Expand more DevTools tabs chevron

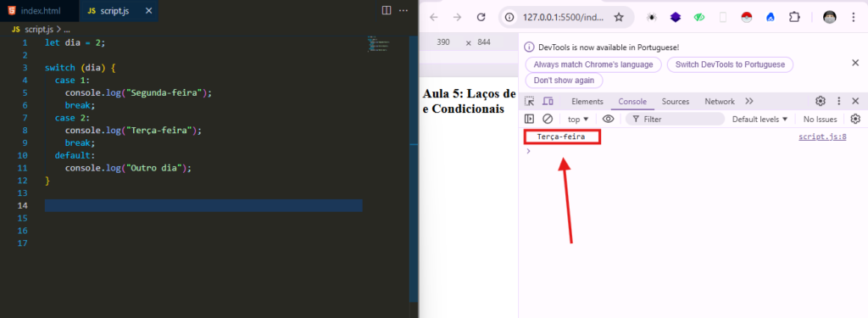pos(749,102)
